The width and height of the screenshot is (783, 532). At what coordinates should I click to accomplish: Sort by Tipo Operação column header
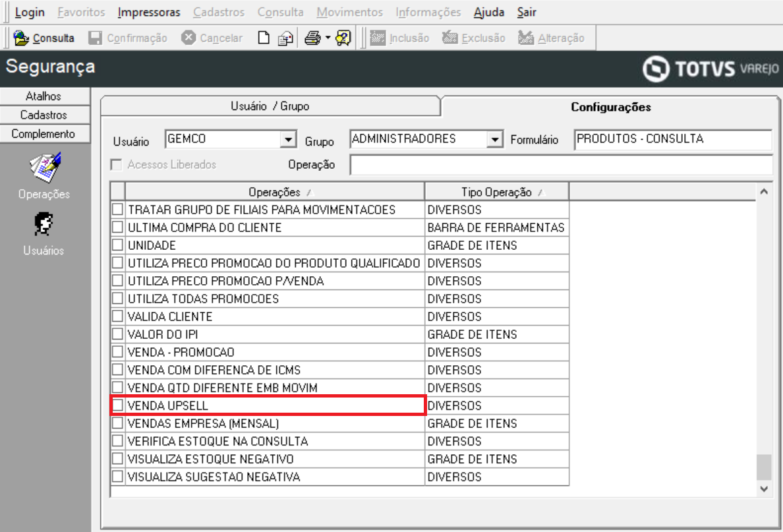tap(496, 192)
